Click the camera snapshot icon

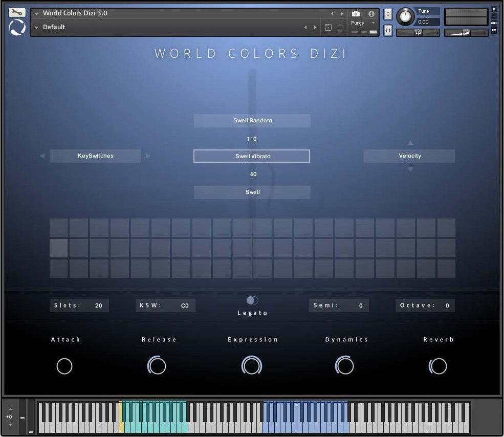coord(356,14)
